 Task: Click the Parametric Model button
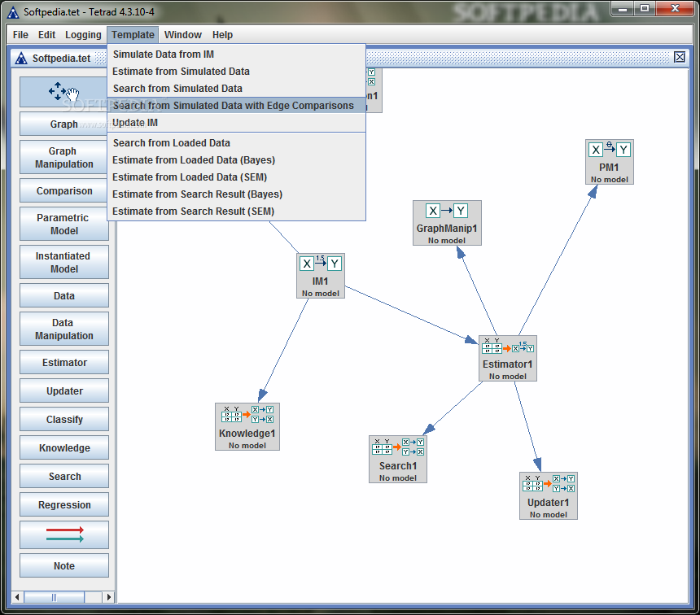coord(63,224)
